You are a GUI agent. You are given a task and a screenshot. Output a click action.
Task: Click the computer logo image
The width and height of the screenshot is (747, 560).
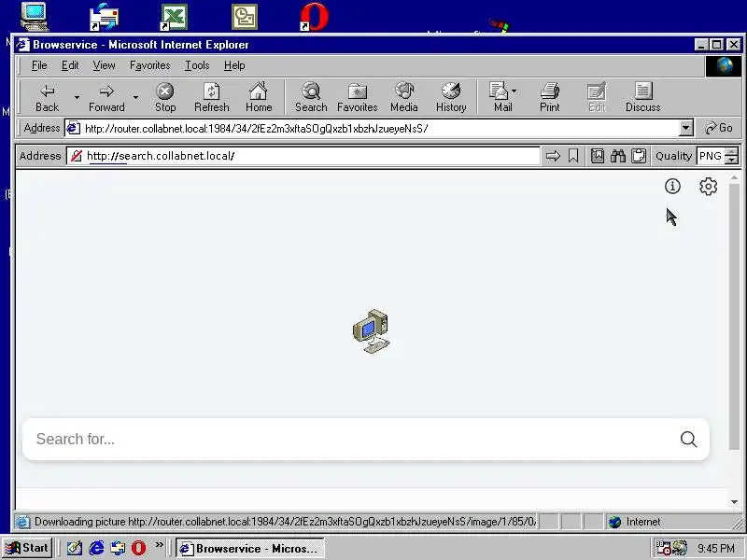pos(372,331)
